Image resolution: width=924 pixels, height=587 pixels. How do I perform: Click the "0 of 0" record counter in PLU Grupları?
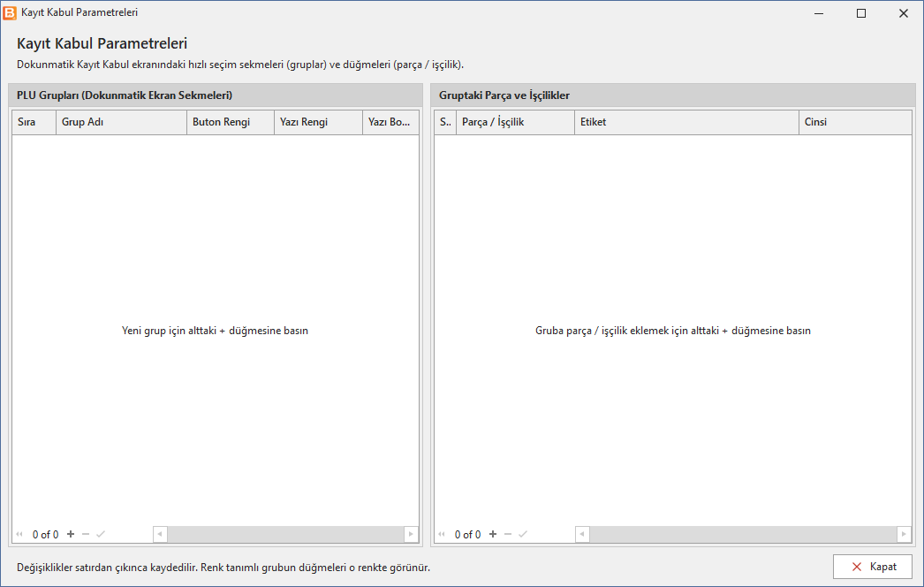click(45, 535)
